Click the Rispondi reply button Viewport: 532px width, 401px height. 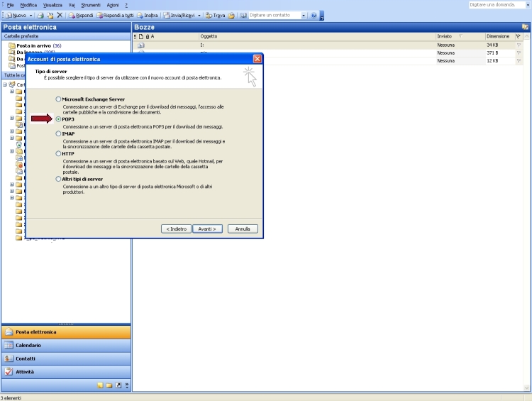click(81, 16)
